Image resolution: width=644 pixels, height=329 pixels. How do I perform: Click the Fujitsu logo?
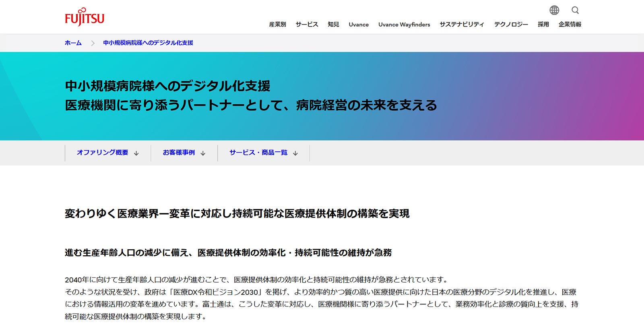tap(85, 17)
